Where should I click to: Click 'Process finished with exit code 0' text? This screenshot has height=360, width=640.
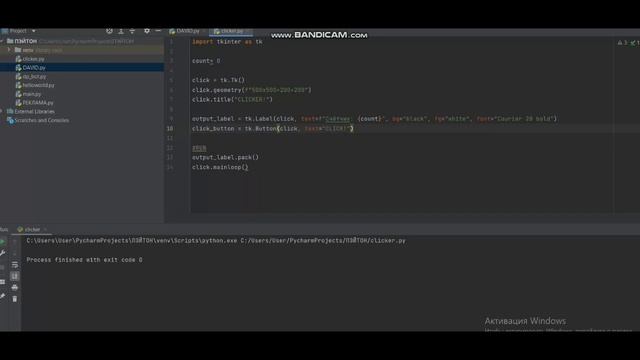(84, 260)
